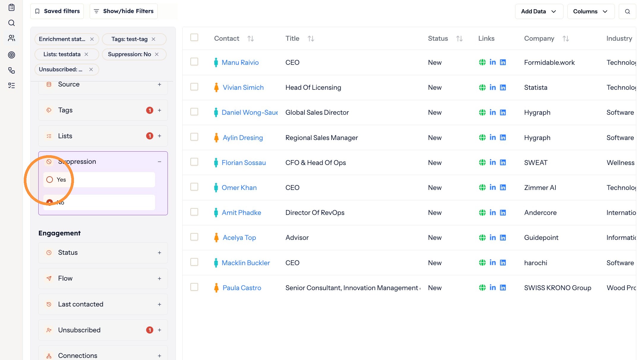Open the flows icon in left sidebar

click(x=12, y=70)
